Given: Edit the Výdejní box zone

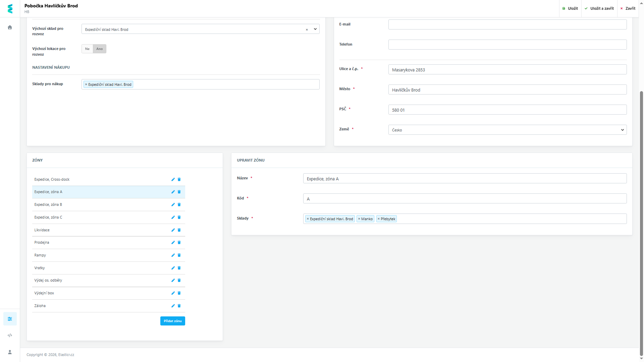Looking at the screenshot, I should (x=173, y=293).
